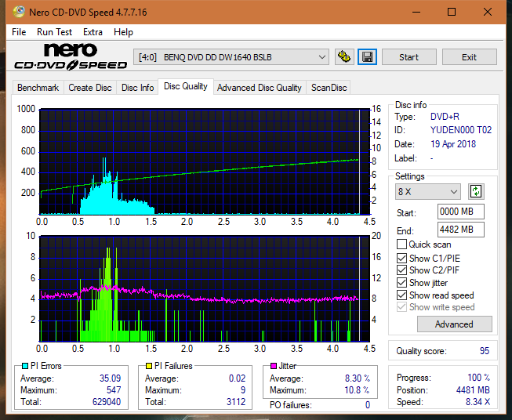
Task: Close the Nero CD-DVD Speed window
Action: coord(488,12)
